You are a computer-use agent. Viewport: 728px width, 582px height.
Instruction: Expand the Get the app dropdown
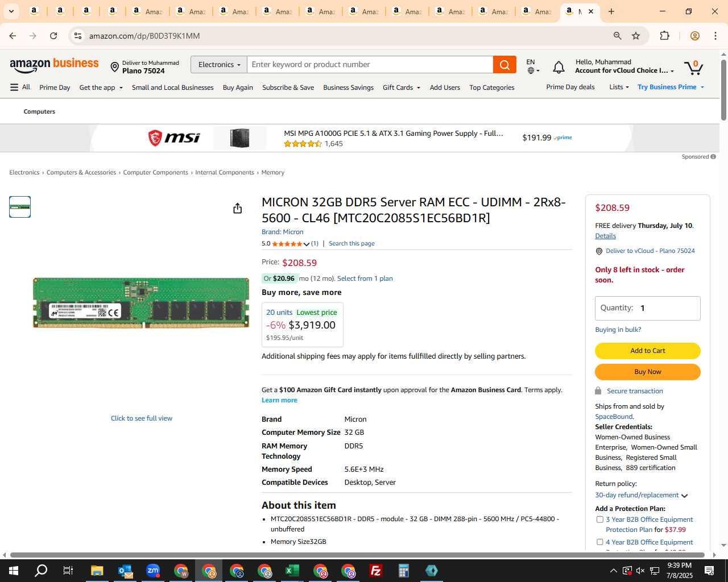101,88
